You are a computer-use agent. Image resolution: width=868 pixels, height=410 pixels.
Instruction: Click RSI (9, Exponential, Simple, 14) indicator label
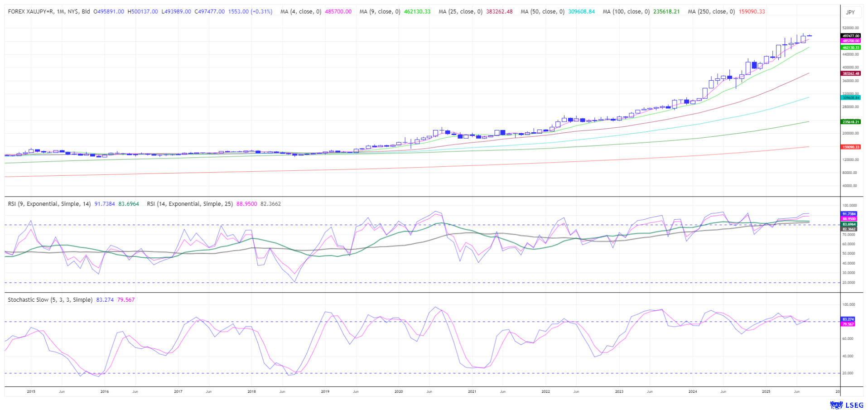coord(49,204)
